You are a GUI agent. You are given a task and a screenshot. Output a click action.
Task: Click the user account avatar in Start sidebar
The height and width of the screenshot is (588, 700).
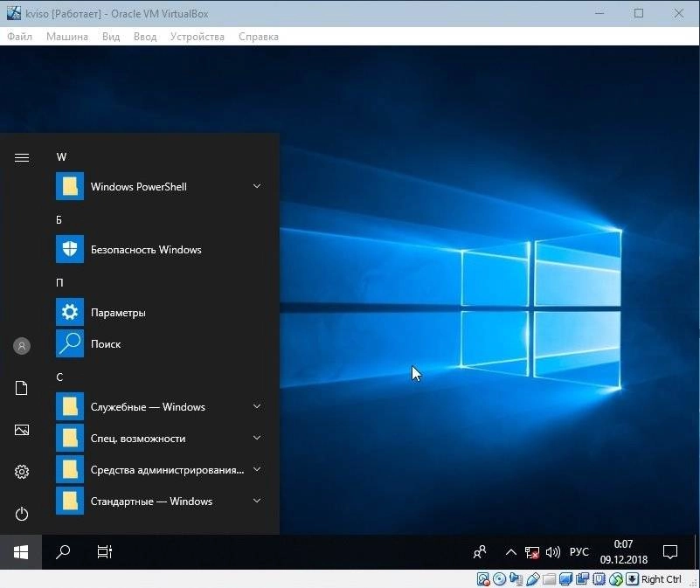[22, 346]
